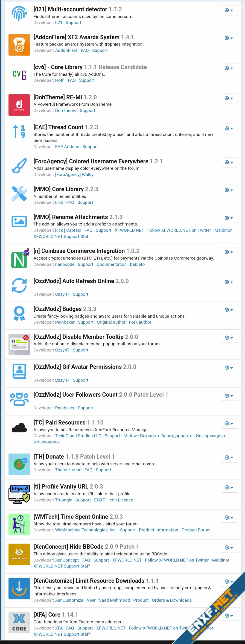Click the Auto Refresh Online sync icon

point(19,285)
